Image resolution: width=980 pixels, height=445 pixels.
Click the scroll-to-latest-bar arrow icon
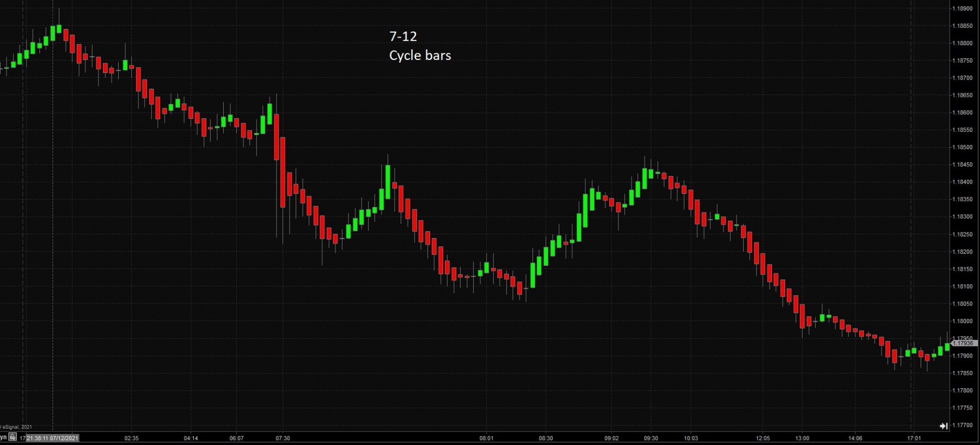pyautogui.click(x=944, y=426)
